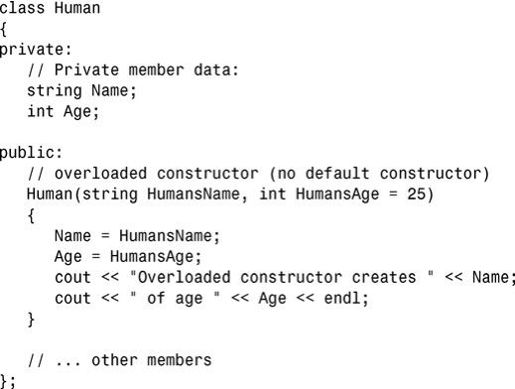
Task: Click the int Age declaration
Action: point(63,112)
